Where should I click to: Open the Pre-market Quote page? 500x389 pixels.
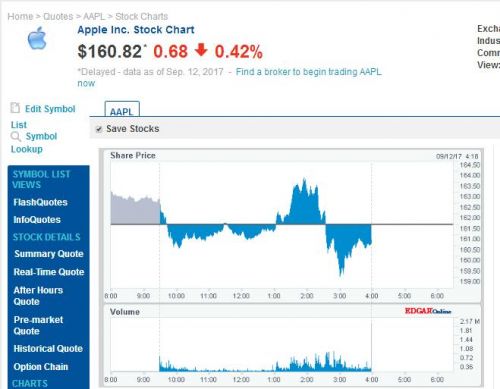click(38, 325)
